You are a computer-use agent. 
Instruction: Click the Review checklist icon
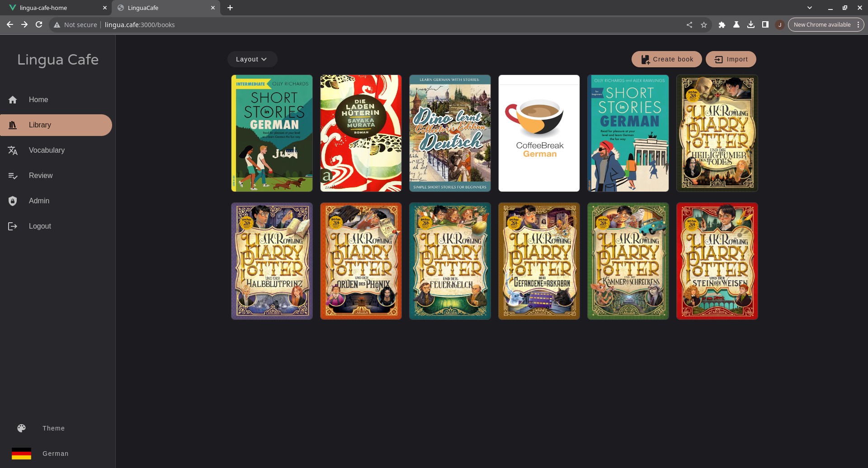coord(13,176)
